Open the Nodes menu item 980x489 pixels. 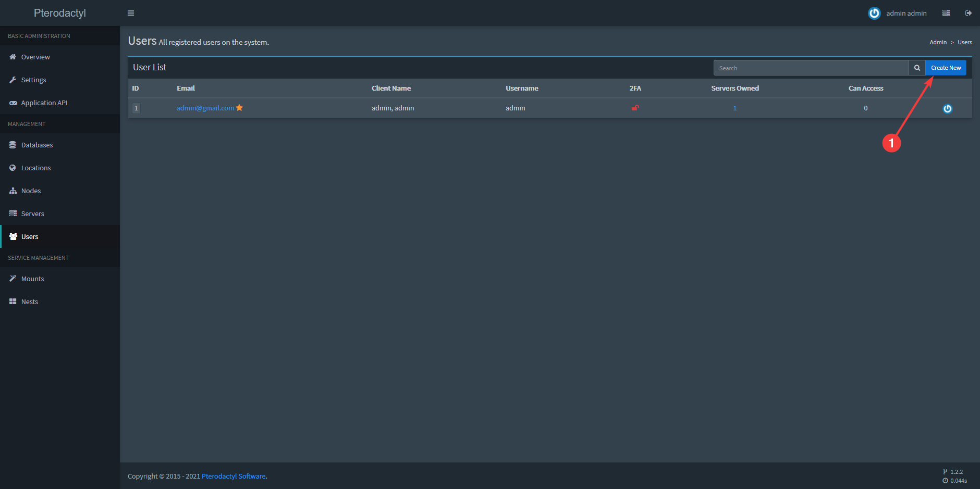(60, 191)
